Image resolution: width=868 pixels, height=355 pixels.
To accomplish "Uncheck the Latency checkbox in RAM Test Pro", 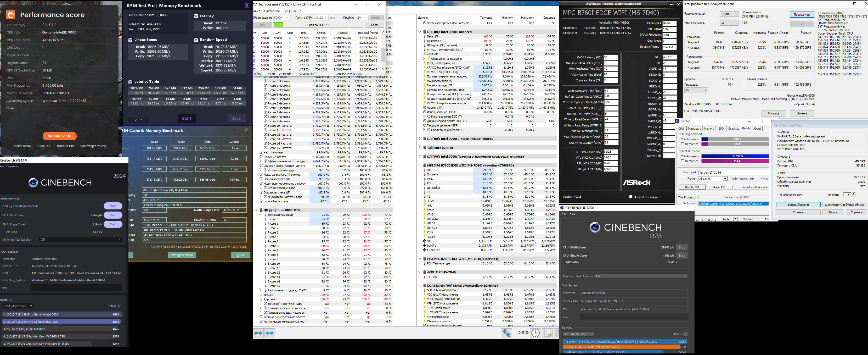I will [x=196, y=16].
